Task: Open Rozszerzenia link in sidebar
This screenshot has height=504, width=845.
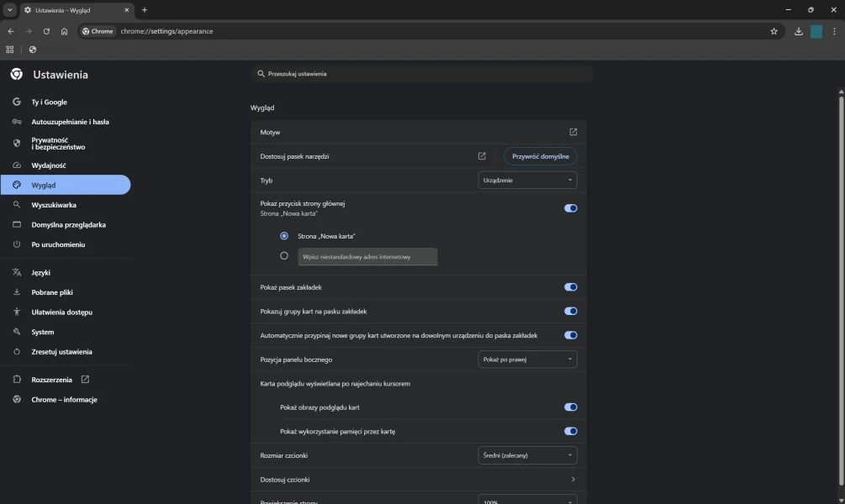Action: [x=52, y=380]
